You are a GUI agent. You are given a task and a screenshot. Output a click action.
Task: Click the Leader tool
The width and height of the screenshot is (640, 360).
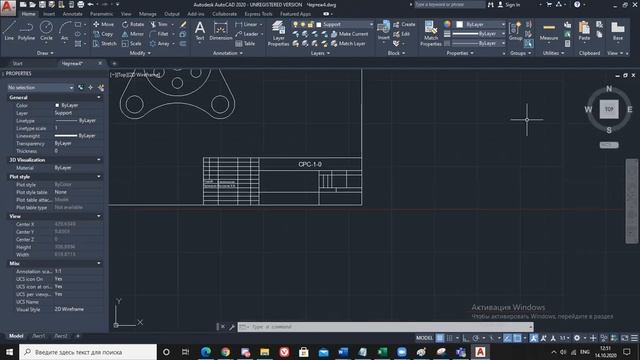click(x=247, y=34)
